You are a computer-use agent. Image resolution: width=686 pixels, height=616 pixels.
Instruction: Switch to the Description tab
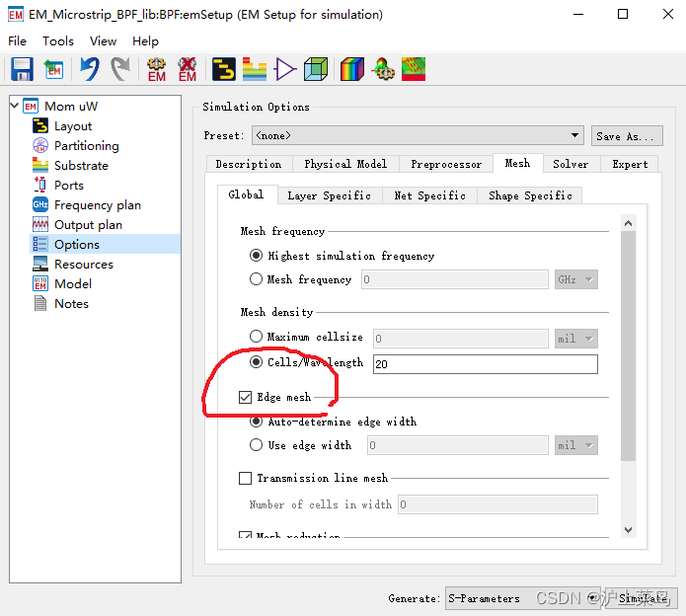(x=249, y=164)
